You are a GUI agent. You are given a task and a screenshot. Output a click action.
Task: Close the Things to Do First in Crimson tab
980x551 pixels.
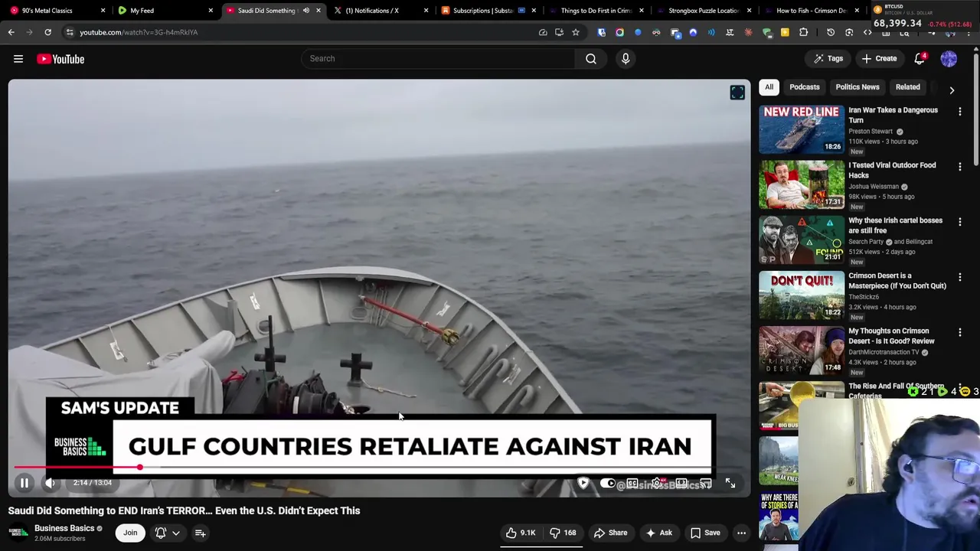tap(642, 11)
